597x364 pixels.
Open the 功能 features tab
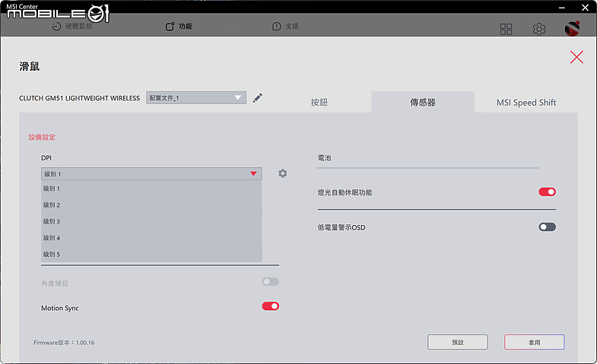pos(179,27)
